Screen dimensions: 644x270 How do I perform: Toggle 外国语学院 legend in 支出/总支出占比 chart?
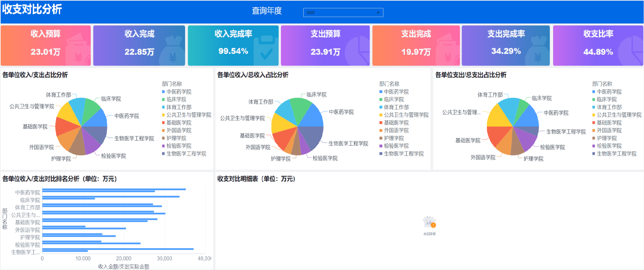(x=607, y=130)
